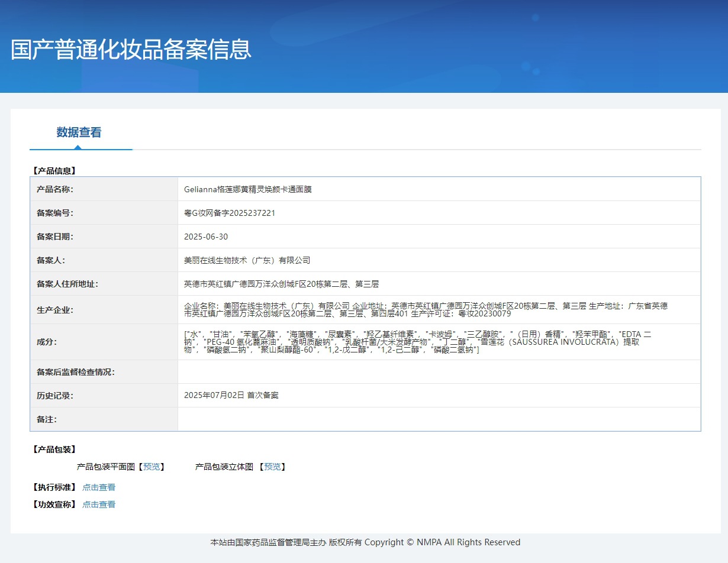Open 点击查看 link beside 功效宣称
The width and height of the screenshot is (728, 563).
(x=99, y=504)
